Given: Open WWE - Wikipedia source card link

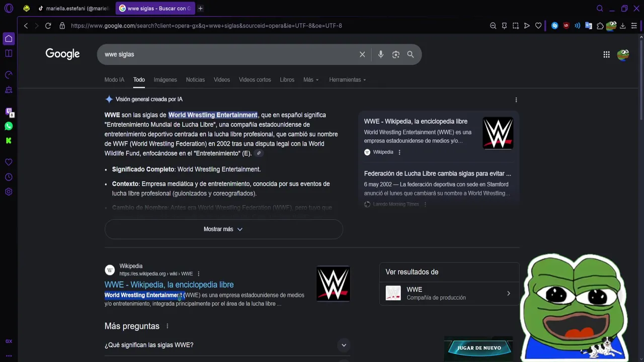Looking at the screenshot, I should pos(416,121).
